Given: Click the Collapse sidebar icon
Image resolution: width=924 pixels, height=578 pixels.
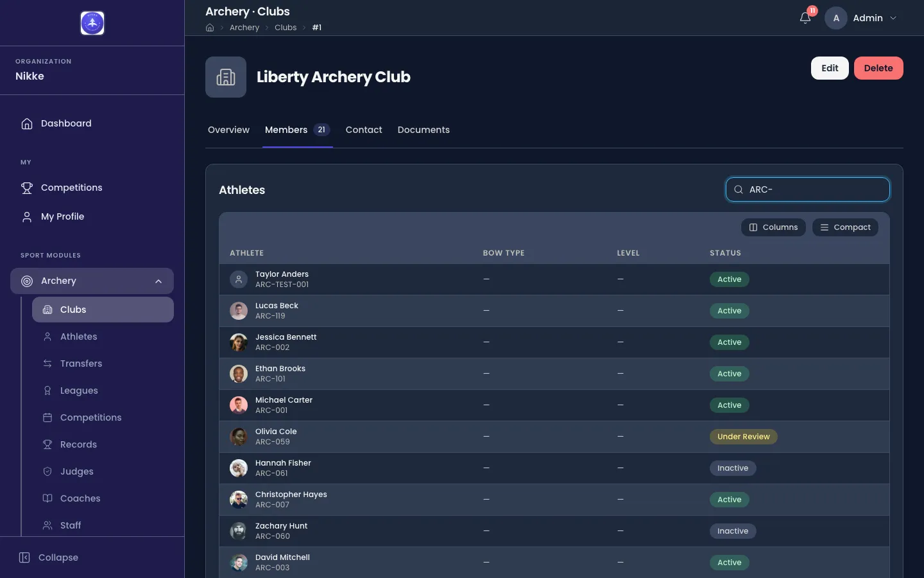Looking at the screenshot, I should [x=24, y=557].
